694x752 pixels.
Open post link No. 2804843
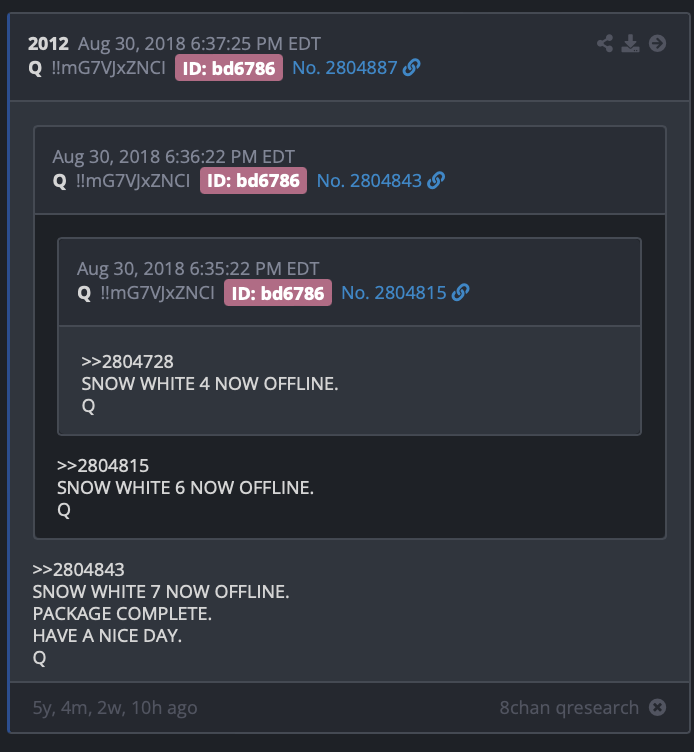[x=369, y=181]
